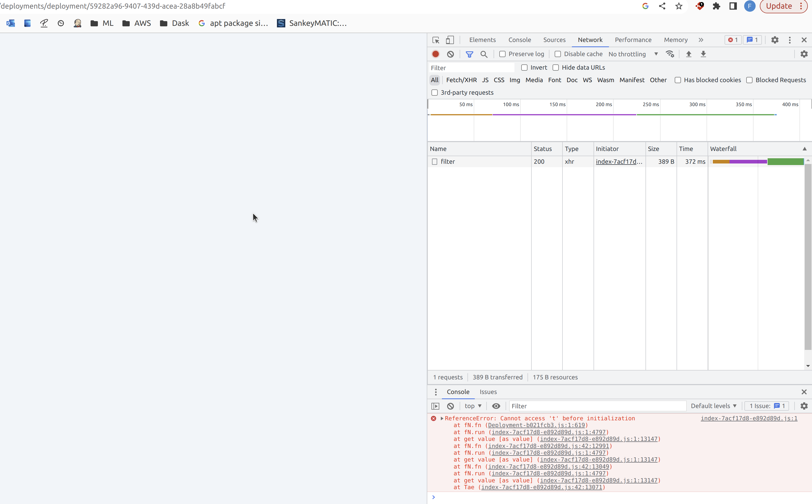Toggle the device toolbar

[x=450, y=40]
